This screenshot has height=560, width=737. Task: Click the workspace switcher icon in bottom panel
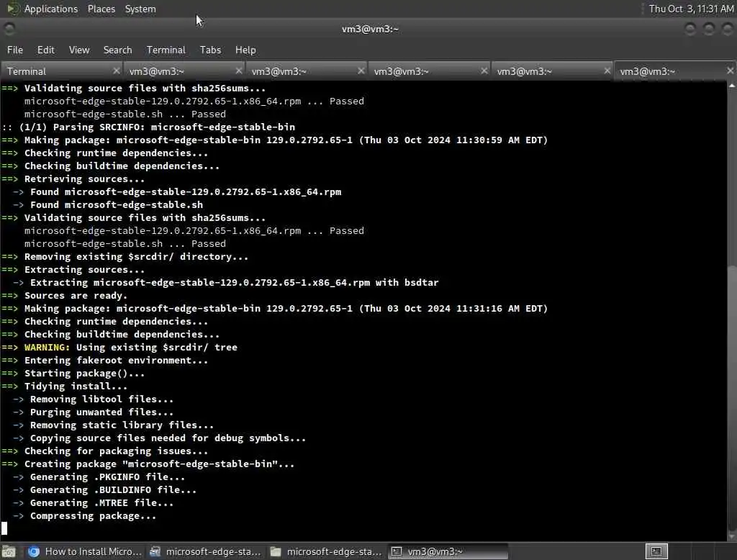[656, 551]
